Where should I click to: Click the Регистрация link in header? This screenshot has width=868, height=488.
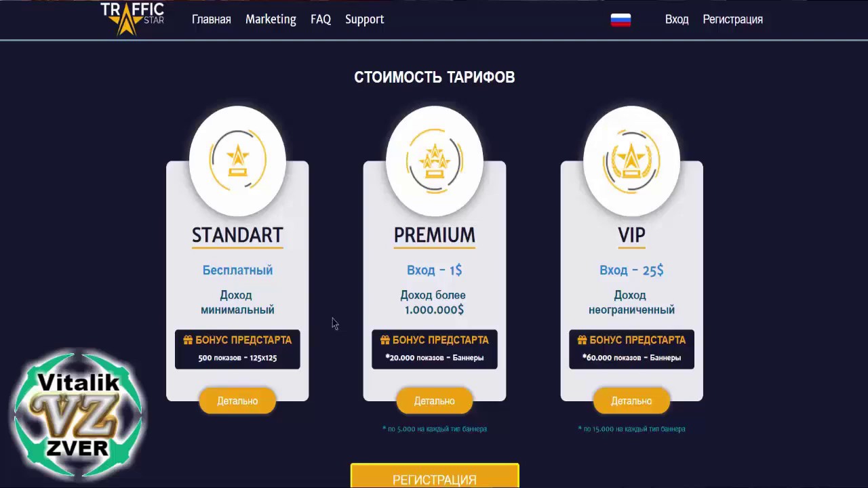click(x=732, y=20)
